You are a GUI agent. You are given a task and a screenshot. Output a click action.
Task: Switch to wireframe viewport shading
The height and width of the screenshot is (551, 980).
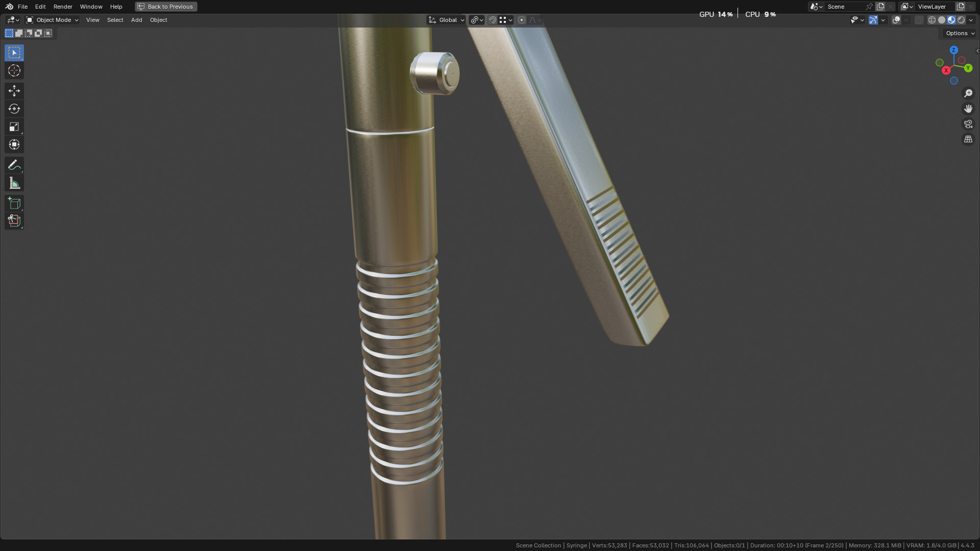(932, 20)
